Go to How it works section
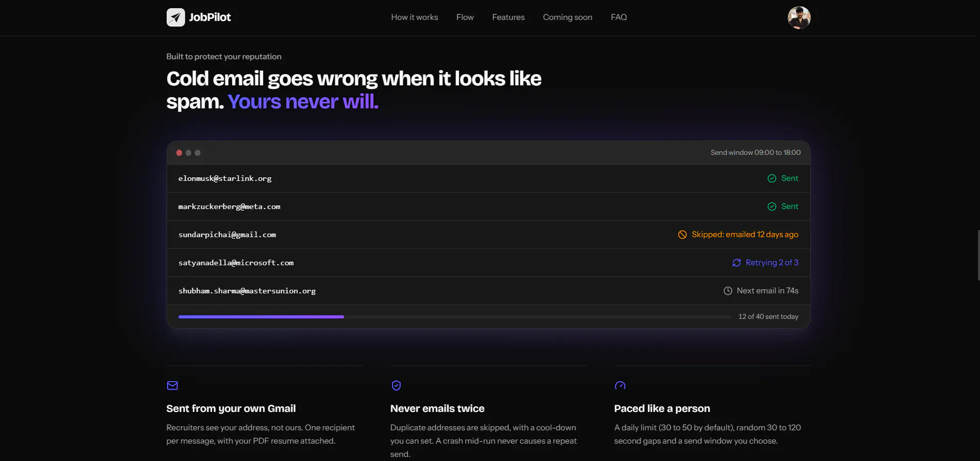The image size is (980, 461). tap(415, 17)
